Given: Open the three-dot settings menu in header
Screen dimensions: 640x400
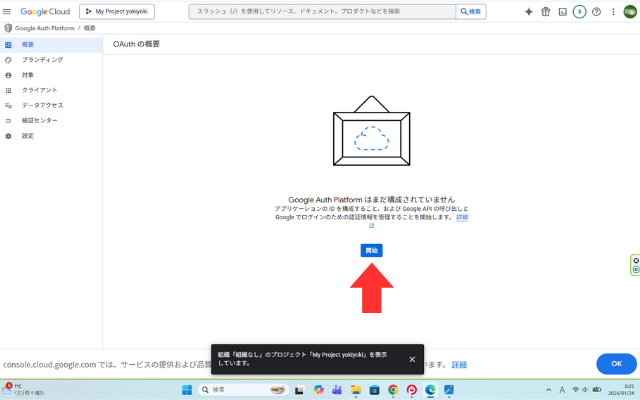Looking at the screenshot, I should [x=612, y=12].
